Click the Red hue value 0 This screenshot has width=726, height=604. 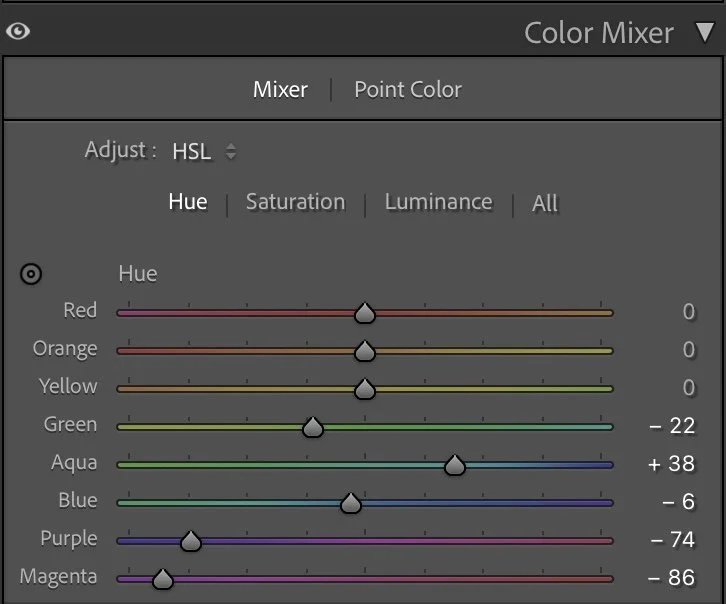689,311
